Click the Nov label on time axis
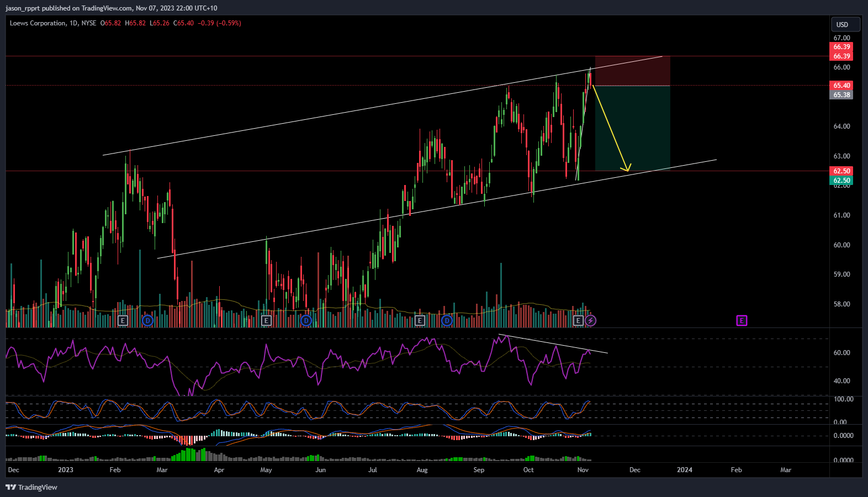The height and width of the screenshot is (497, 868). pos(583,470)
